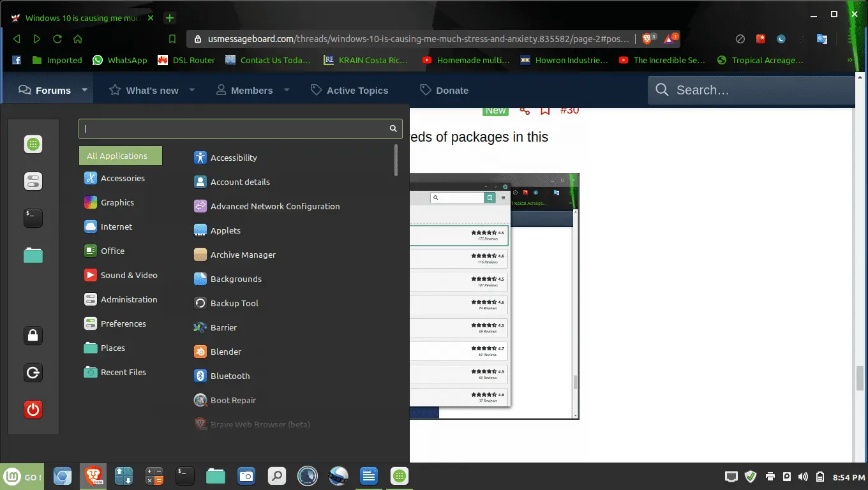This screenshot has width=868, height=490.
Task: Open the Calculator launcher on the panel
Action: tap(154, 476)
